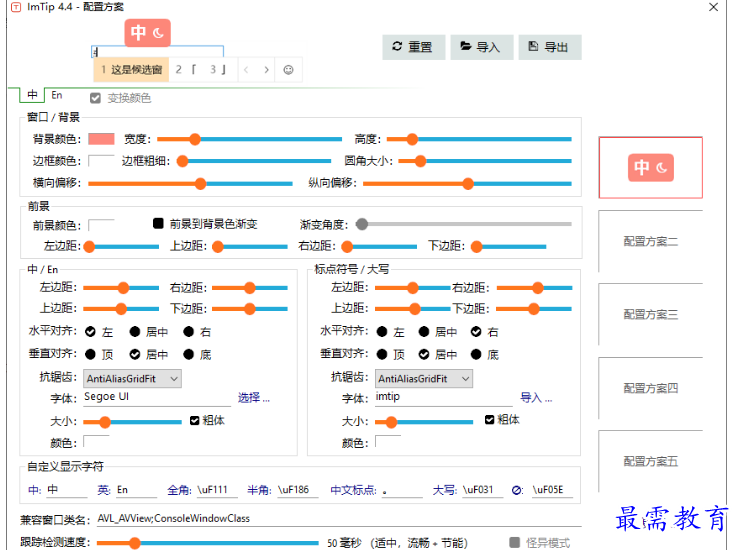
Task: Click the previous page arrow in candidate bar
Action: tap(246, 70)
